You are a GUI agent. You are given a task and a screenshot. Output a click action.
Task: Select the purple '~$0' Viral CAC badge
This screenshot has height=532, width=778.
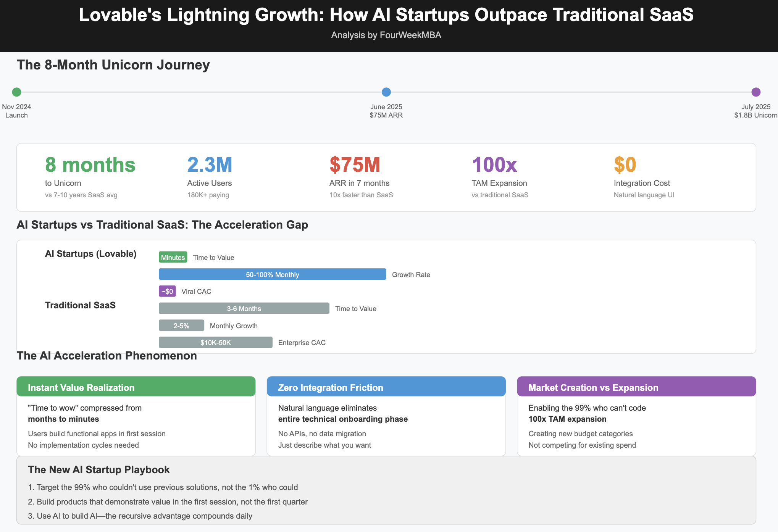tap(167, 291)
